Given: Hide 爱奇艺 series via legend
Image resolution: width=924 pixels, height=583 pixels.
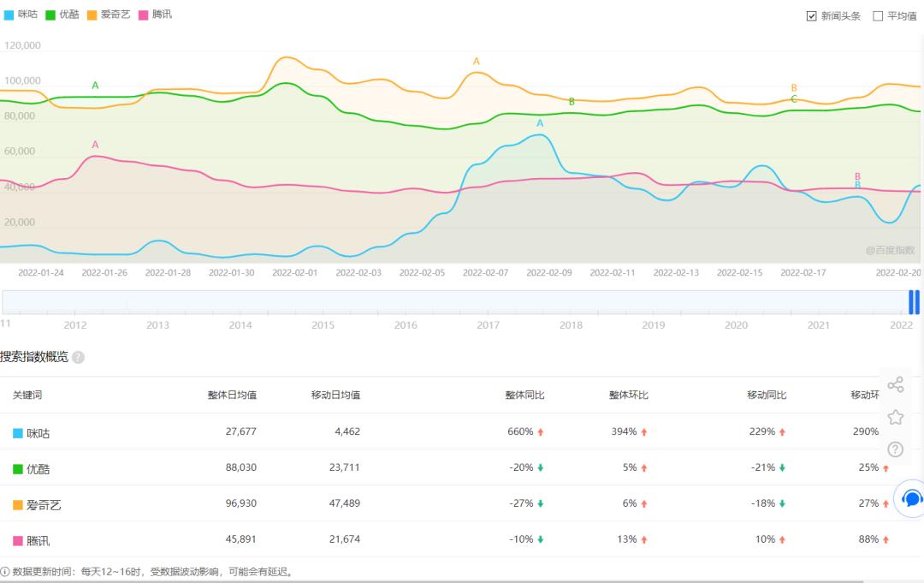Looking at the screenshot, I should click(x=109, y=15).
